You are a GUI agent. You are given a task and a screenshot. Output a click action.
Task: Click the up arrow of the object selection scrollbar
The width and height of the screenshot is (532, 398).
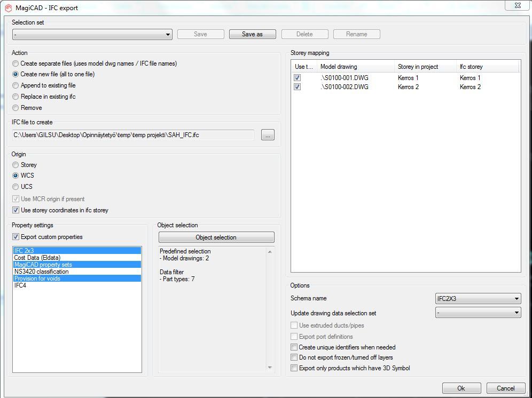pyautogui.click(x=270, y=252)
